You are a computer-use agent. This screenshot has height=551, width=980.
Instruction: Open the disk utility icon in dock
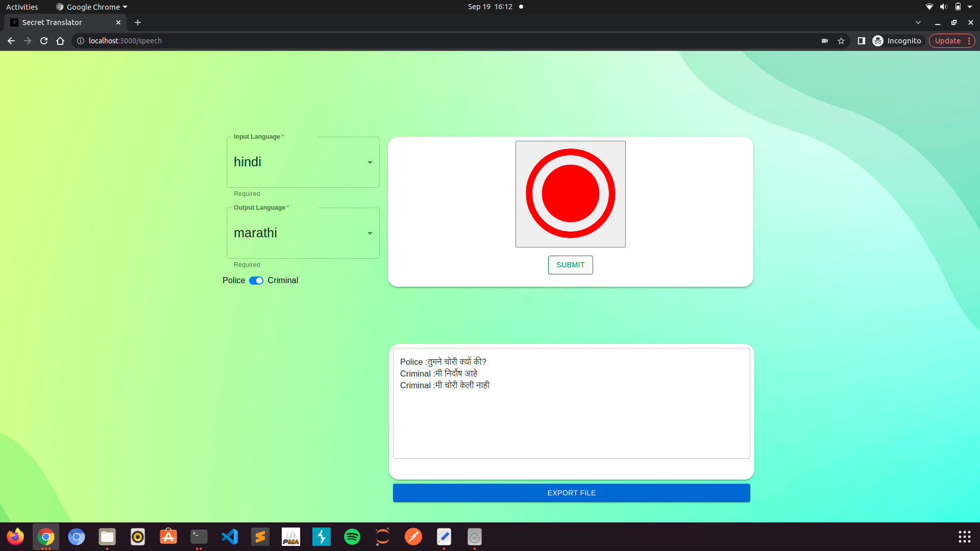tap(475, 537)
